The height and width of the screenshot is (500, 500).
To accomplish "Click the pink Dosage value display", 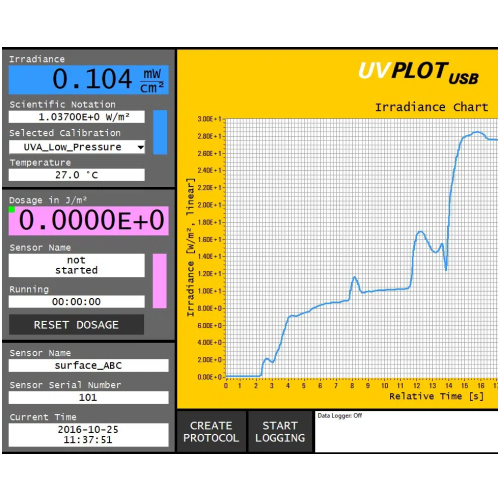I will (x=89, y=221).
